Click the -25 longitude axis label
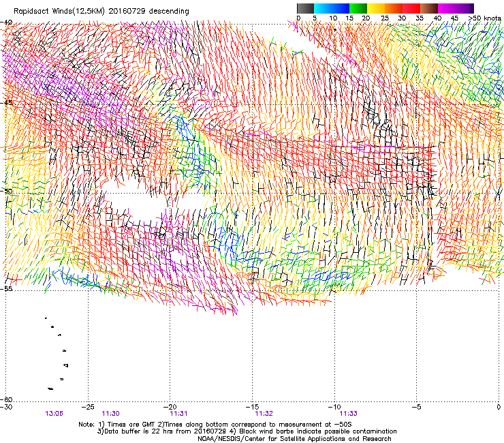The height and width of the screenshot is (443, 504). pyautogui.click(x=88, y=407)
